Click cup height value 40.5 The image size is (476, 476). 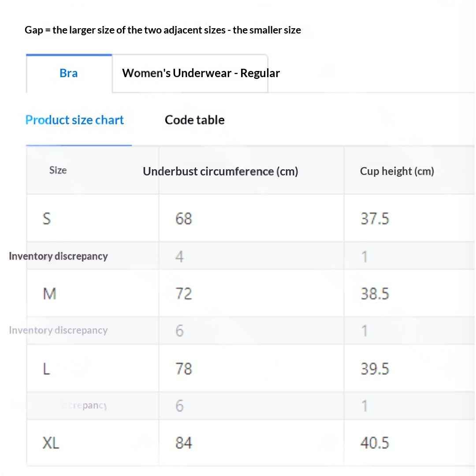(x=375, y=443)
